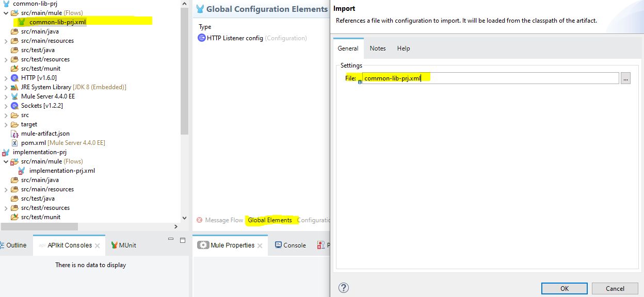Open implementation-prj.xml in the tree

point(62,171)
